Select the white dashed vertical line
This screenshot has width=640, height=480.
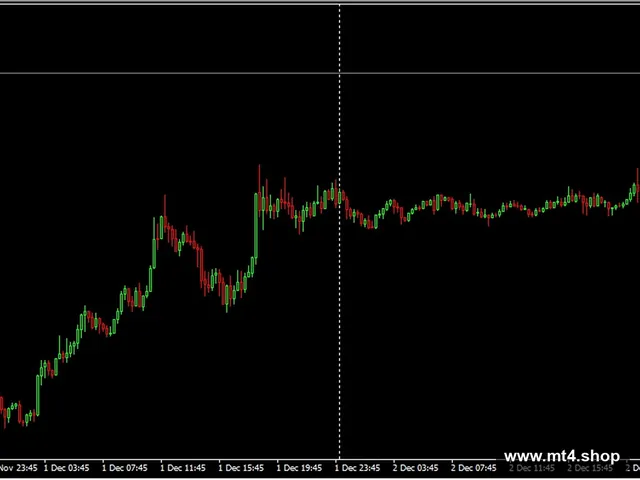coord(340,233)
